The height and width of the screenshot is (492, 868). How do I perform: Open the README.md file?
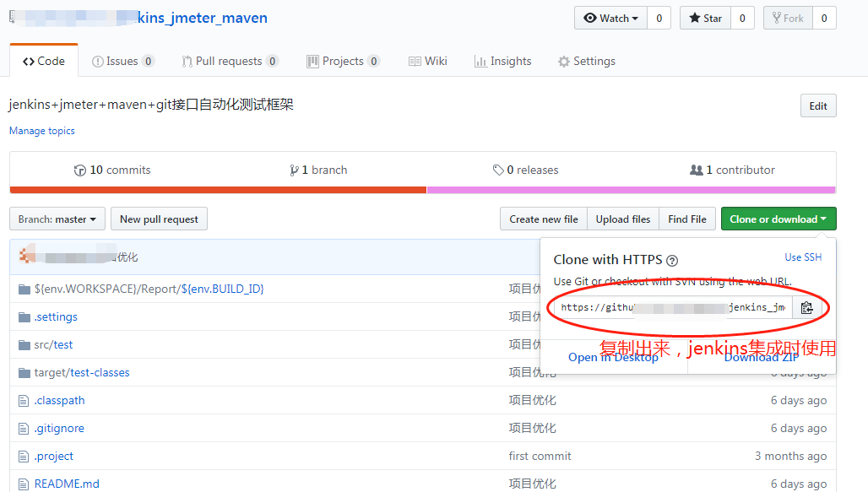[67, 484]
